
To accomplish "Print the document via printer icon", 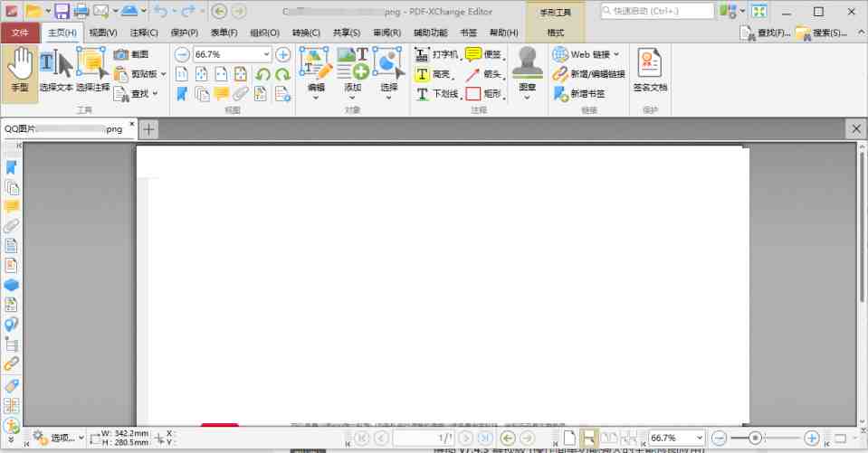I will pos(81,11).
